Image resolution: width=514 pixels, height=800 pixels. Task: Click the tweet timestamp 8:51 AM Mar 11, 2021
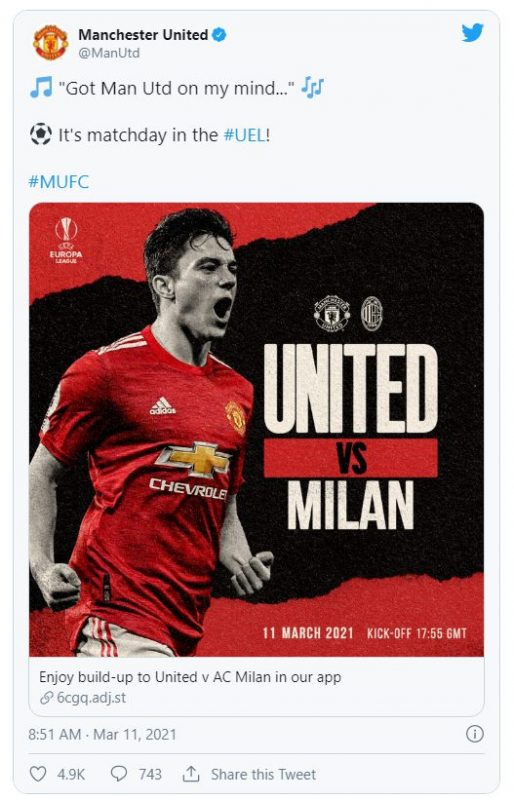coord(102,735)
